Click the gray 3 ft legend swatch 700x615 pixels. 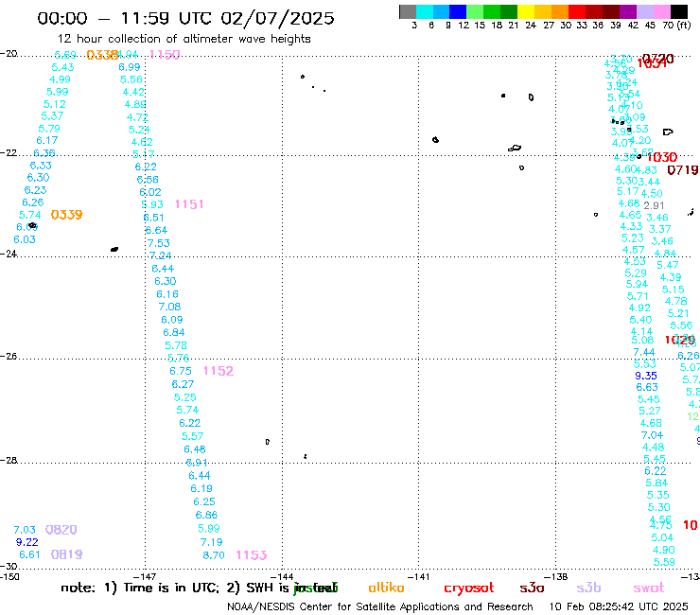(408, 11)
